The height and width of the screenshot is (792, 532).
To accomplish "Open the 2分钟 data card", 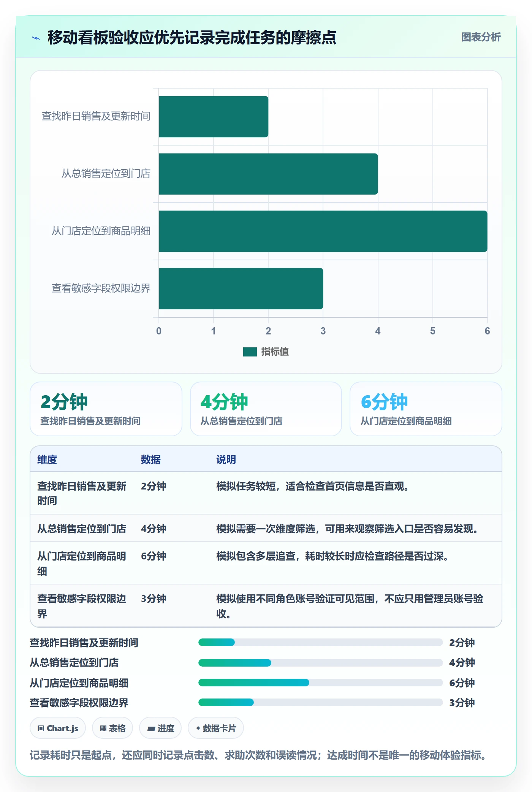I will tap(106, 409).
